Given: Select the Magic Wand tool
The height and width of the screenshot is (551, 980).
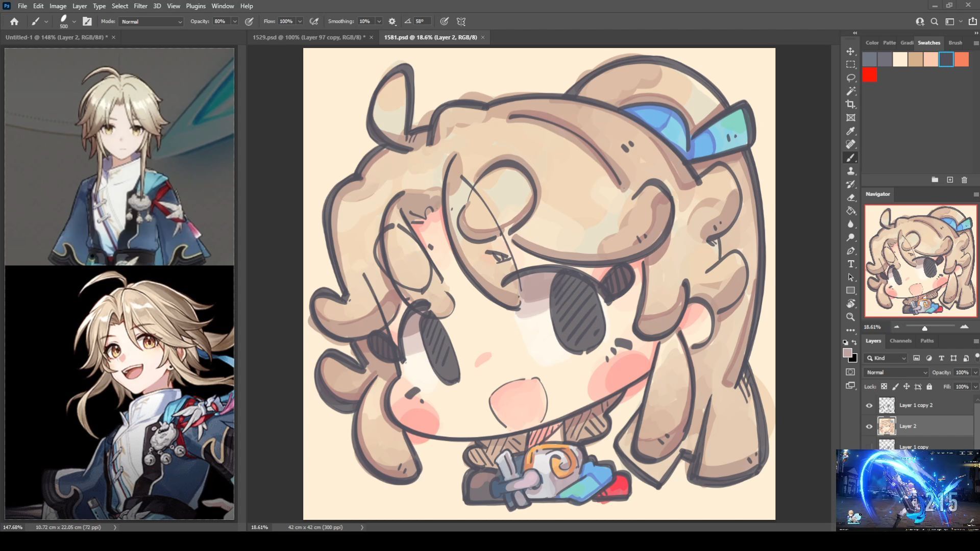Looking at the screenshot, I should (850, 91).
